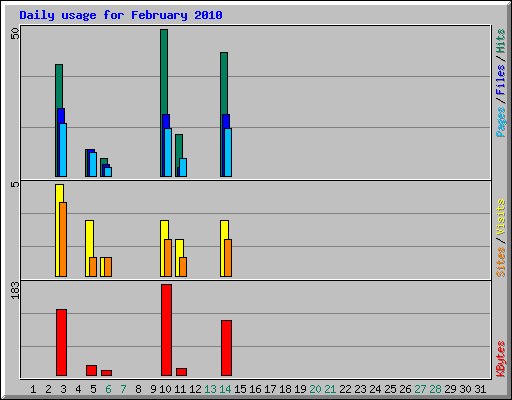Select the red KBytes bar for day 11
Image resolution: width=512 pixels, height=400 pixels.
point(181,372)
